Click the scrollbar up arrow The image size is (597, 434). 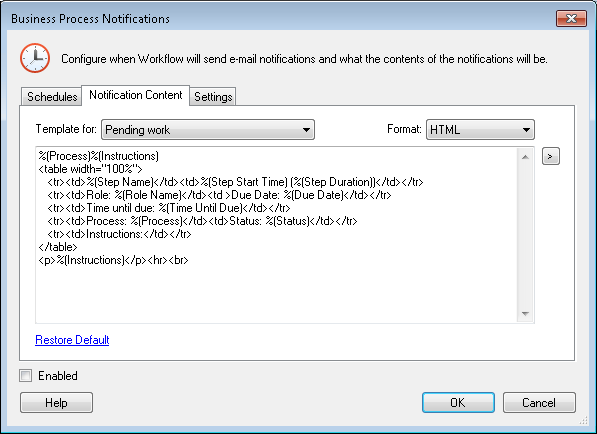(x=525, y=157)
